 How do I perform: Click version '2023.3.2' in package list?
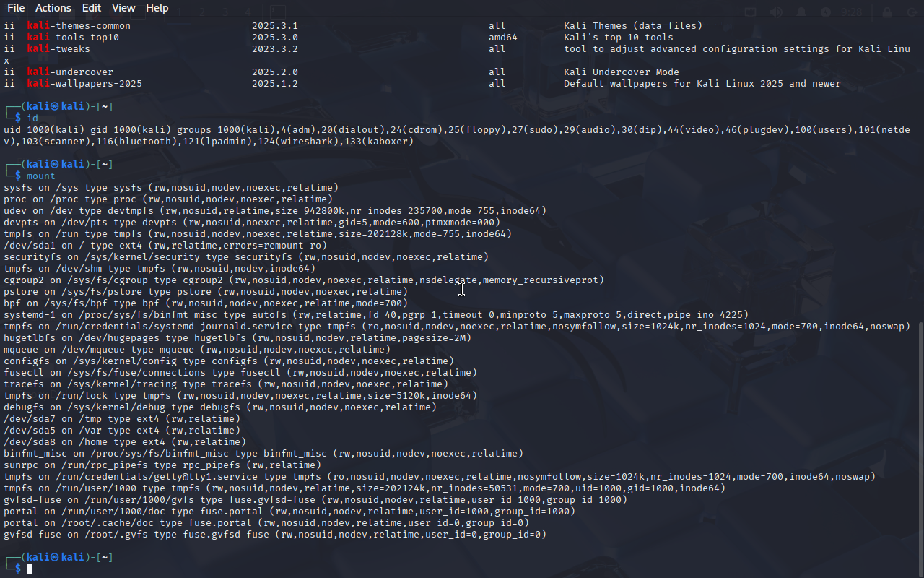(275, 49)
